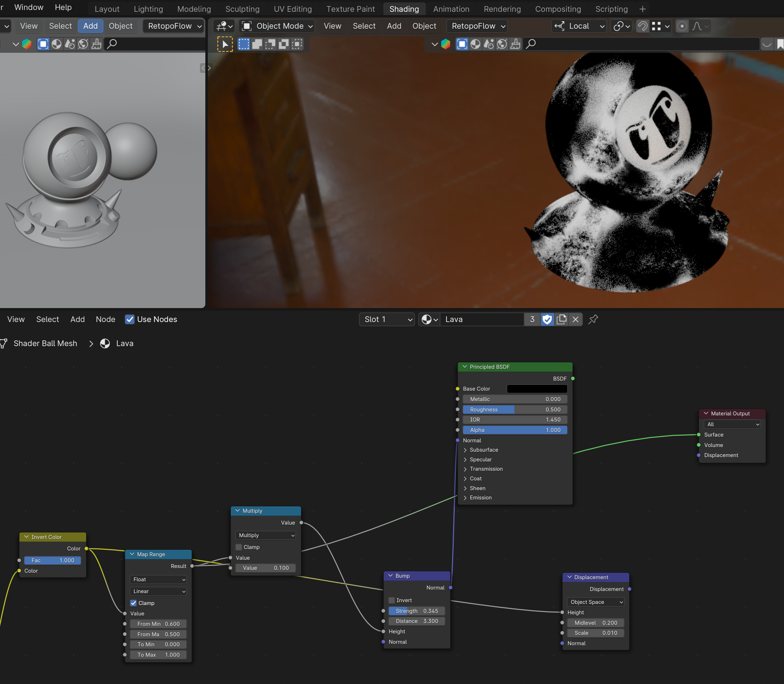
Task: Click the snapping magnet icon
Action: (643, 26)
